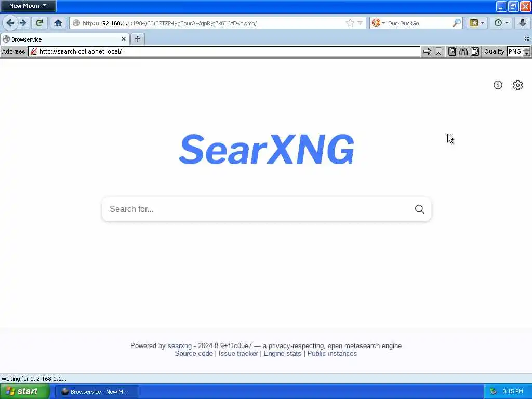532x399 pixels.
Task: Show all tabs via the grid icon
Action: pyautogui.click(x=527, y=39)
